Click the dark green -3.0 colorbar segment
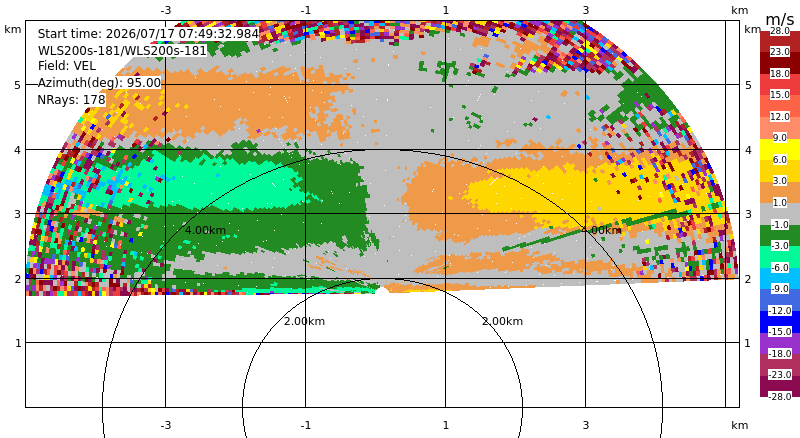 click(x=780, y=235)
